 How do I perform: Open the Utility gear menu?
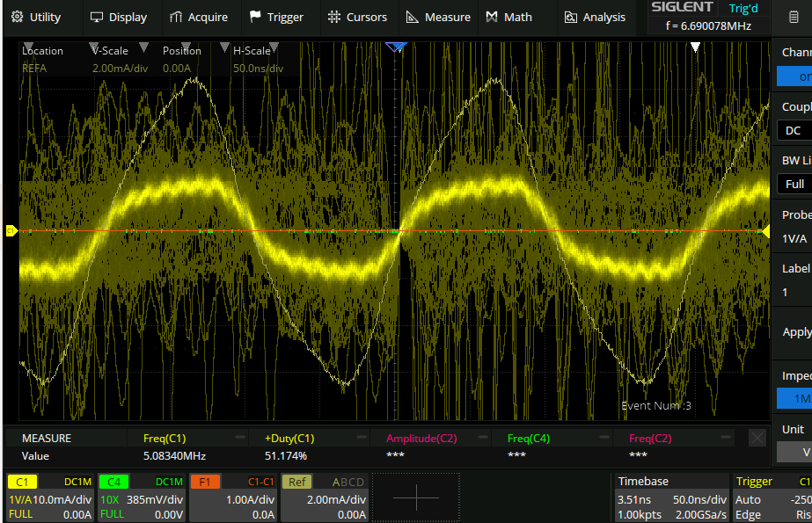36,17
